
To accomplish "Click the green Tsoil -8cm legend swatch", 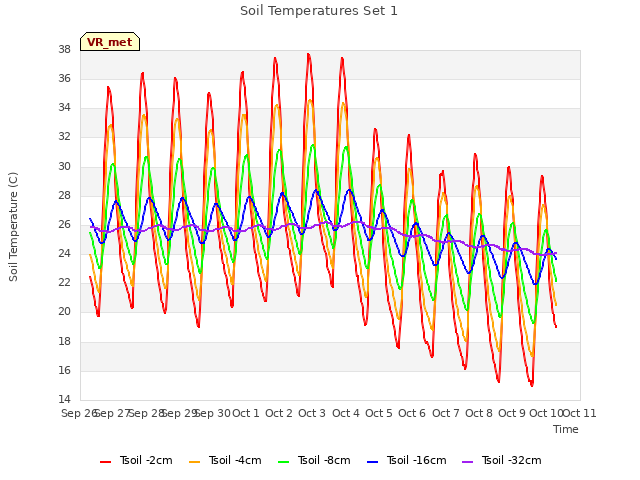I will [283, 462].
